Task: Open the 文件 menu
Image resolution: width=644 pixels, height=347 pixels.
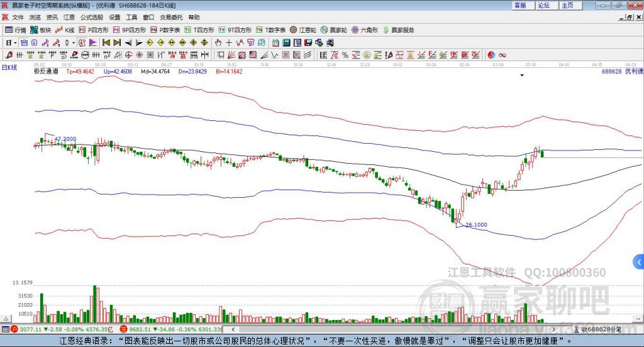Action: tap(18, 17)
